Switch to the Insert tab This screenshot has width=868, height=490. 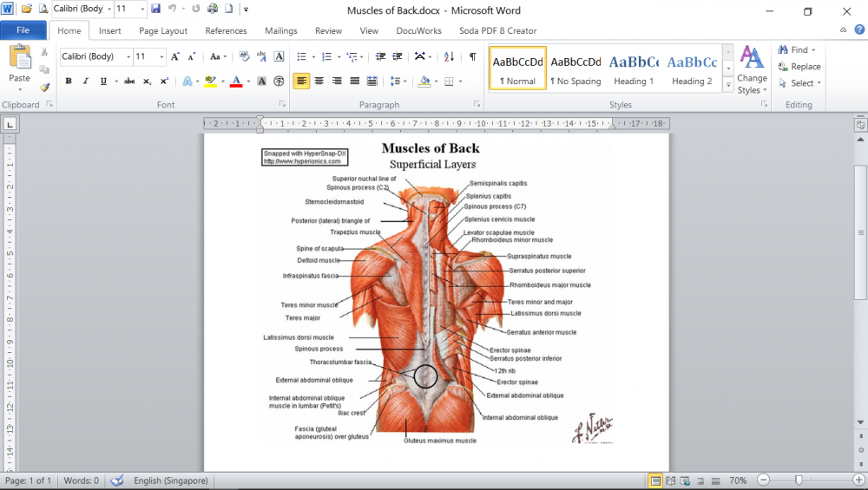tap(109, 31)
